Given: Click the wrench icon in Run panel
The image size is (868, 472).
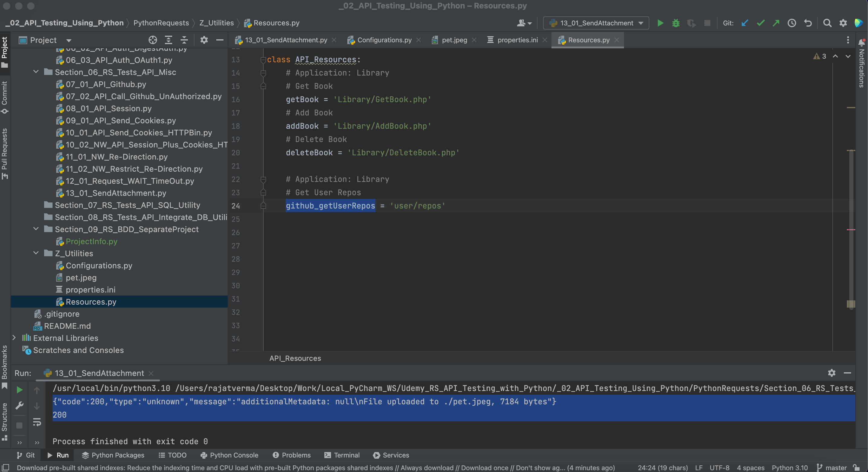Looking at the screenshot, I should point(20,406).
